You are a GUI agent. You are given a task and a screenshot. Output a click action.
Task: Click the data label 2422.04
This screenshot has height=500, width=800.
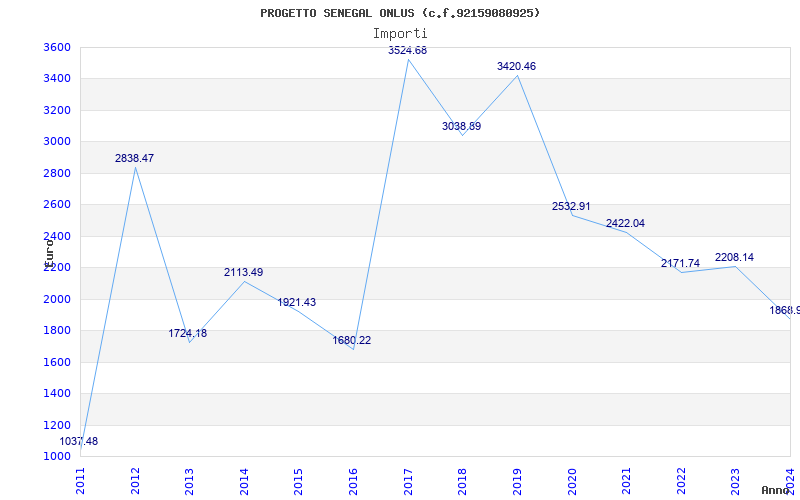coord(625,223)
